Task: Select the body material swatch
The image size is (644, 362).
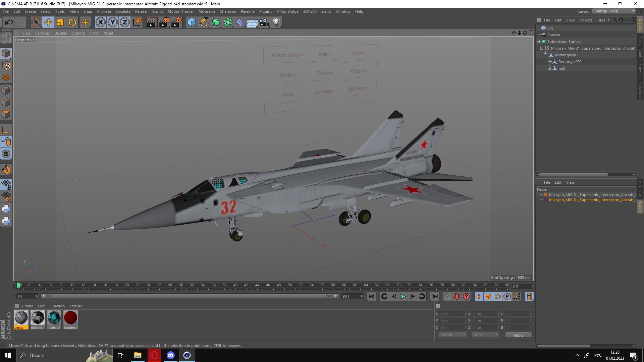Action: click(21, 320)
